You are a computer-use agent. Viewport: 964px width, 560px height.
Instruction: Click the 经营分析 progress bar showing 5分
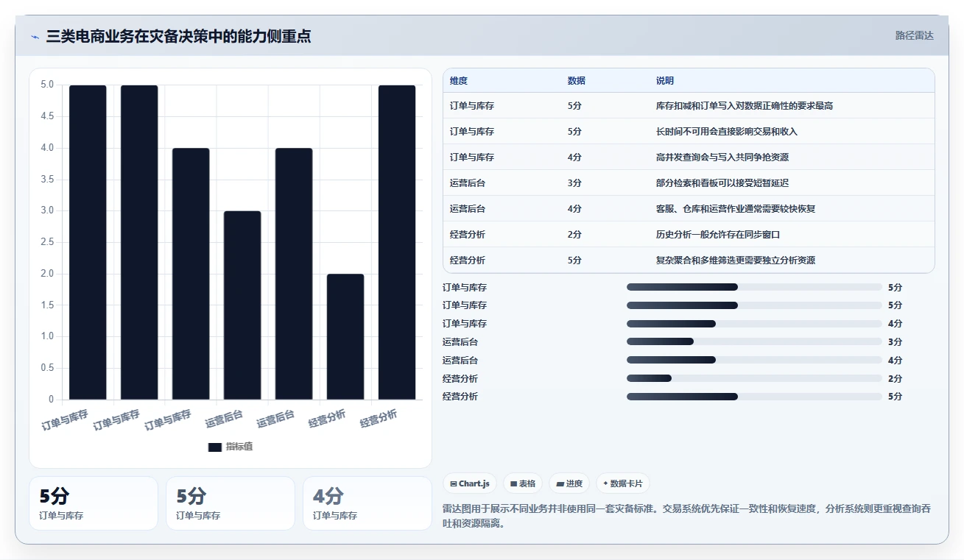tap(754, 397)
